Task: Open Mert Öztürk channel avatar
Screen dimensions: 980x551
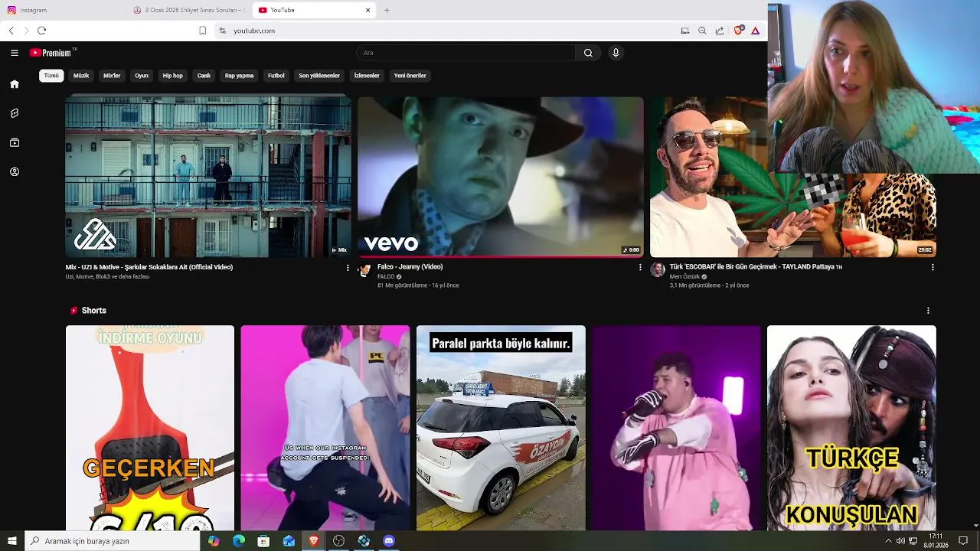Action: (x=658, y=270)
